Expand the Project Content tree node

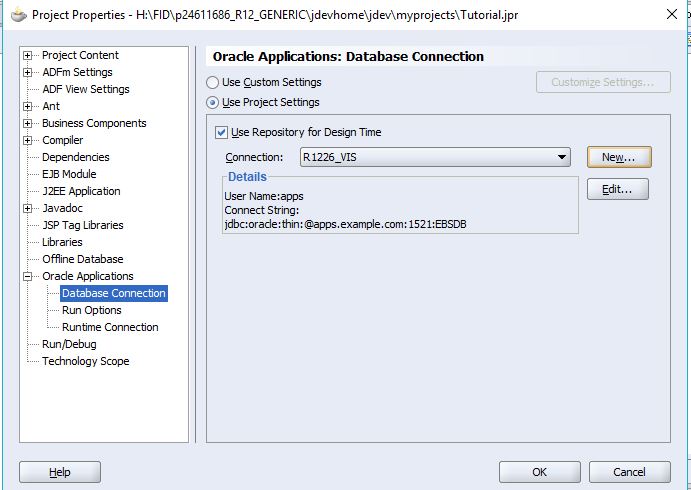coord(28,56)
